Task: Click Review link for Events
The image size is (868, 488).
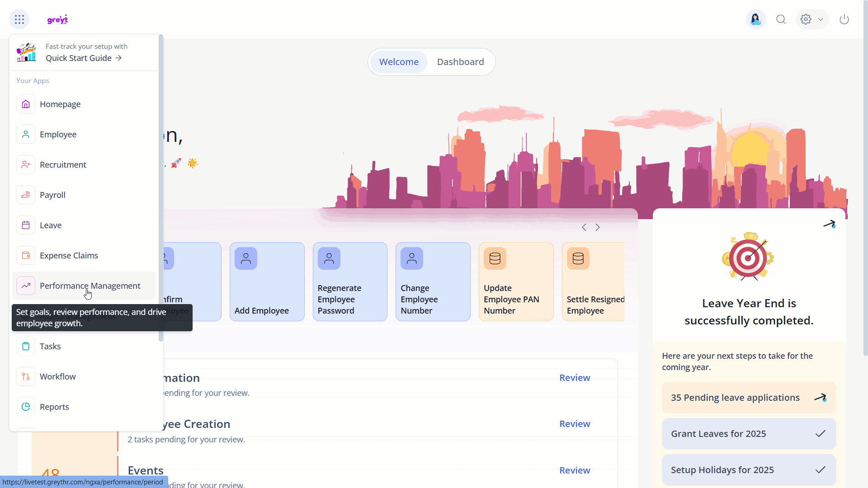Action: click(x=575, y=470)
